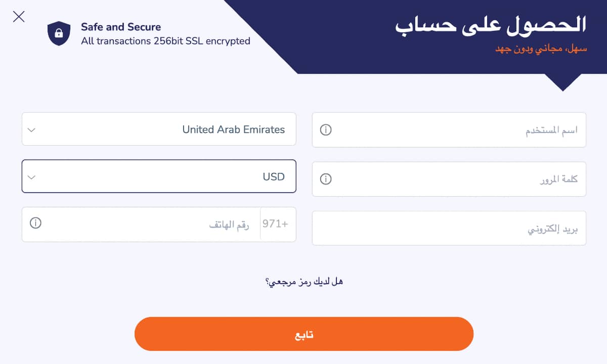Click the "الحصول على حساب" page title
Screen dimensions: 607x364
[491, 24]
